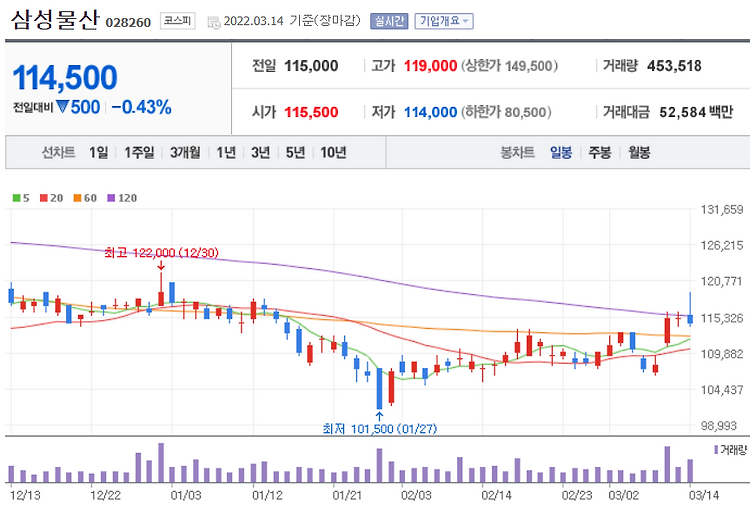Screen dimensions: 750x505
Task: Select the 1주일 line chart period
Action: click(x=139, y=153)
